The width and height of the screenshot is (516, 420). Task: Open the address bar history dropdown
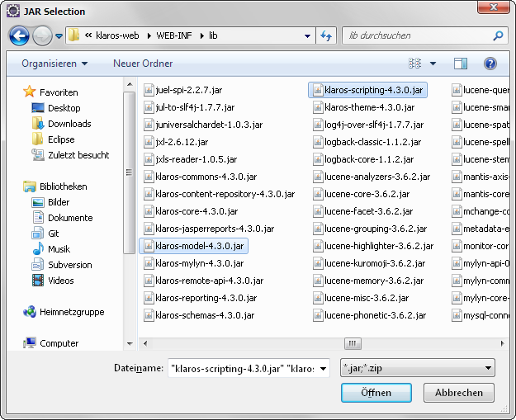[x=307, y=35]
